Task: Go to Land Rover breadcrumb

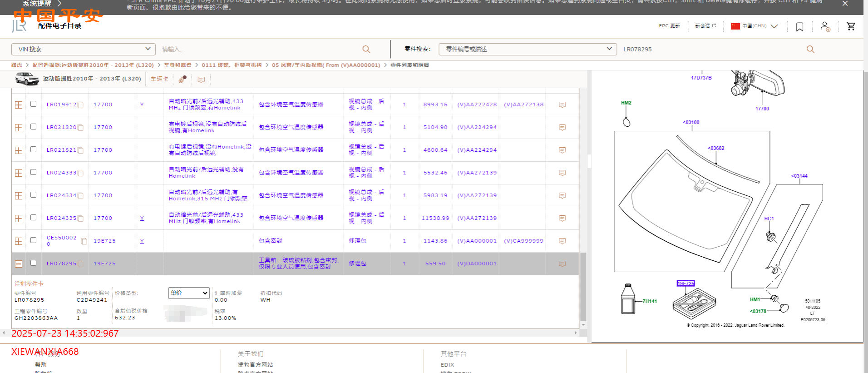Action: click(x=17, y=65)
